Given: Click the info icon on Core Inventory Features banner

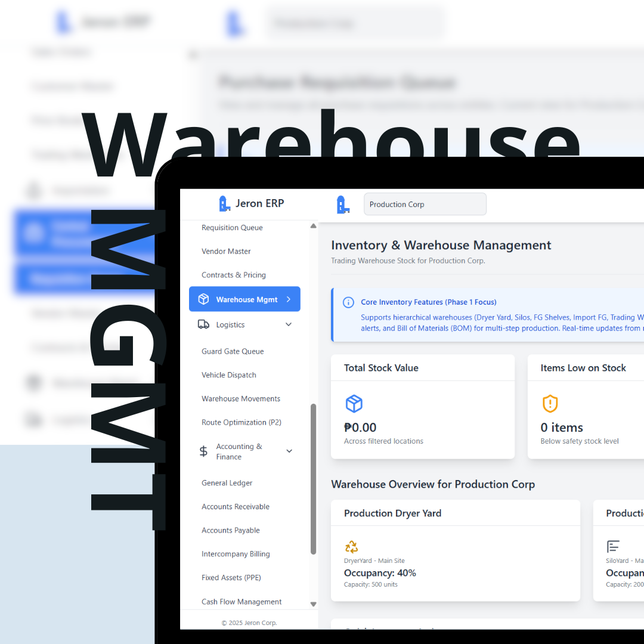Looking at the screenshot, I should (348, 302).
